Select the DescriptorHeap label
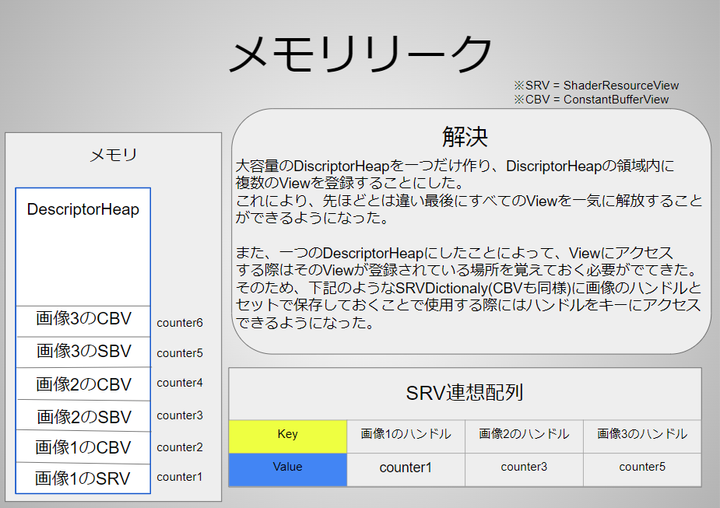The width and height of the screenshot is (720, 508). point(83,209)
